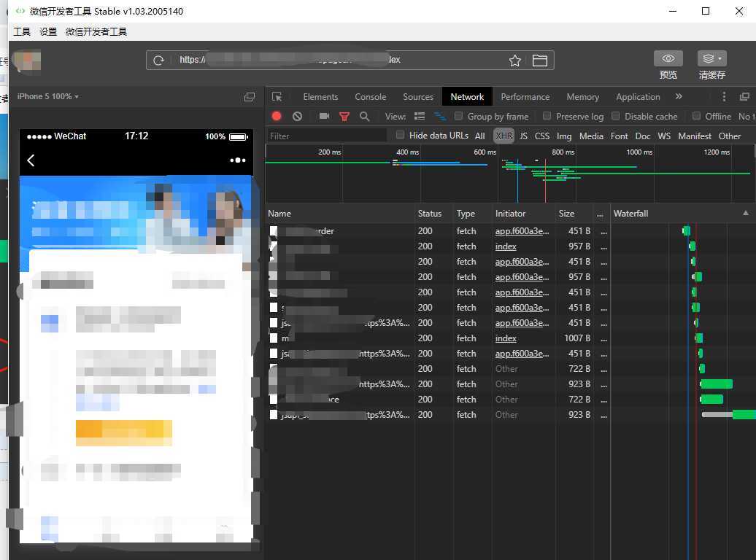Filter requests by XHR
This screenshot has width=756, height=560.
click(x=504, y=136)
